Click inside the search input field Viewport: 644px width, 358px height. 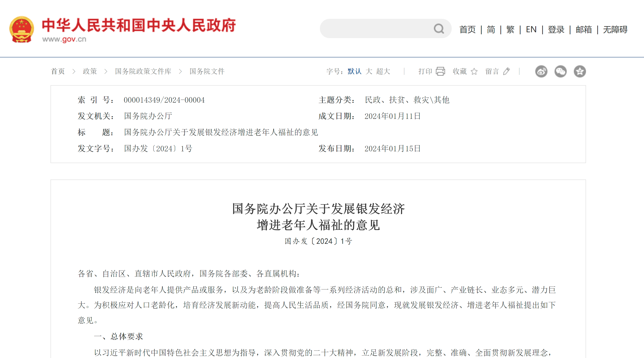(x=375, y=29)
